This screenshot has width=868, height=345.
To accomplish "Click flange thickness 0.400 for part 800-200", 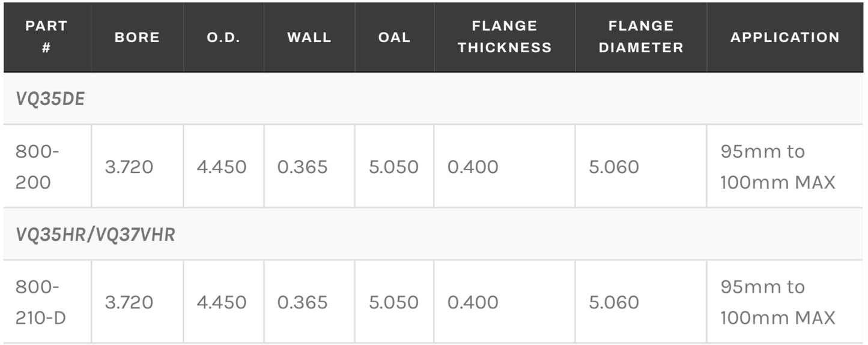I will 473,167.
